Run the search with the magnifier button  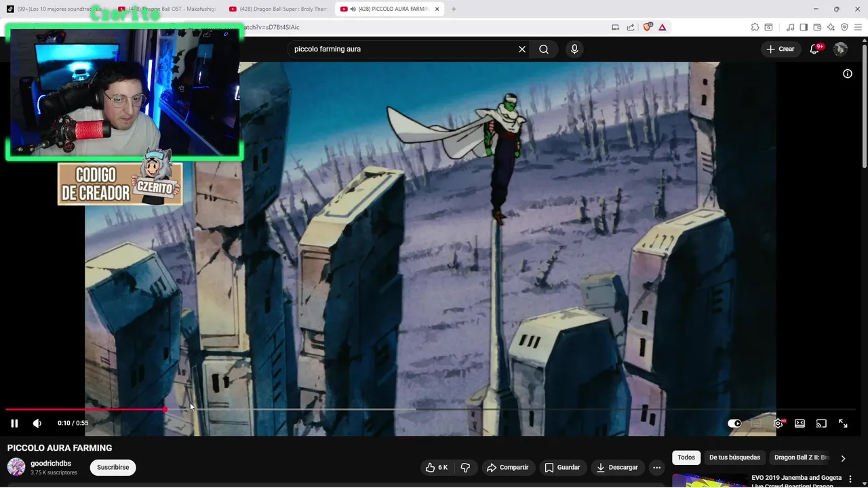(x=544, y=49)
